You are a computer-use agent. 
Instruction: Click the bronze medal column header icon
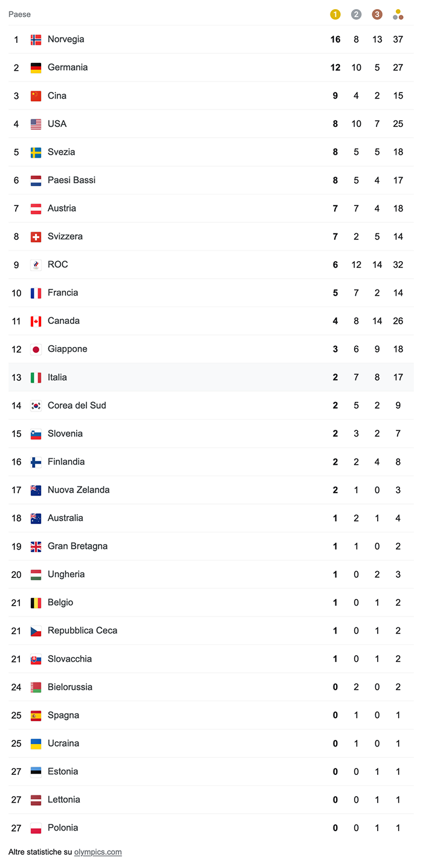click(x=377, y=15)
